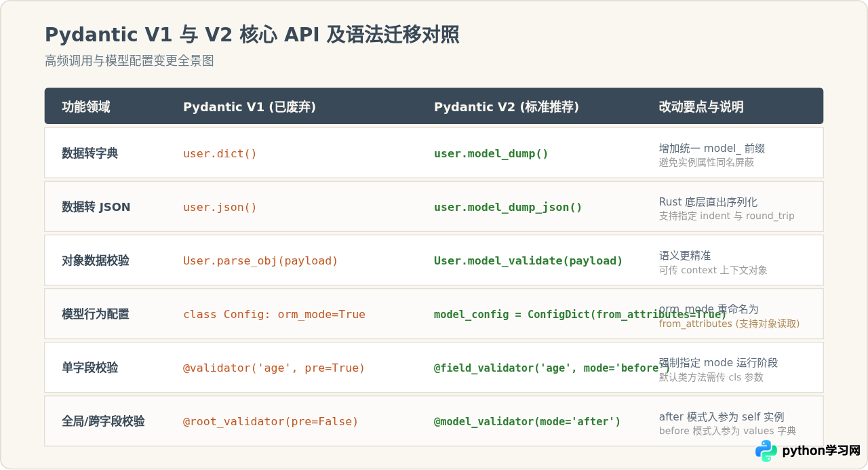The width and height of the screenshot is (868, 470).
Task: Click the note '支持指定 indent 与 round_trip'
Action: tap(727, 216)
